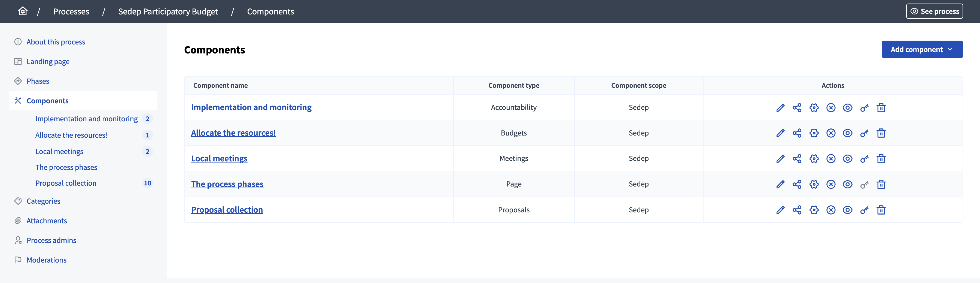Toggle visibility eye for Local meetings
The height and width of the screenshot is (283, 980).
847,159
